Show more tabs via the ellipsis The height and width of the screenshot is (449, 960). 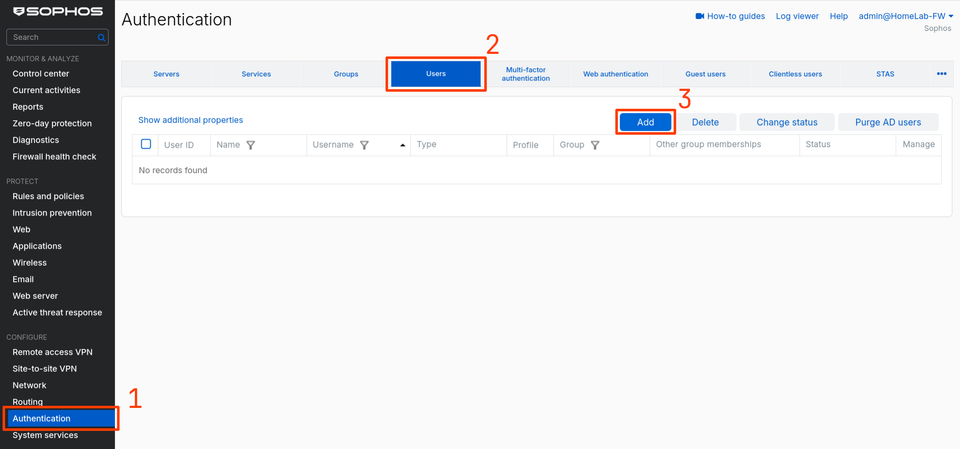click(942, 74)
